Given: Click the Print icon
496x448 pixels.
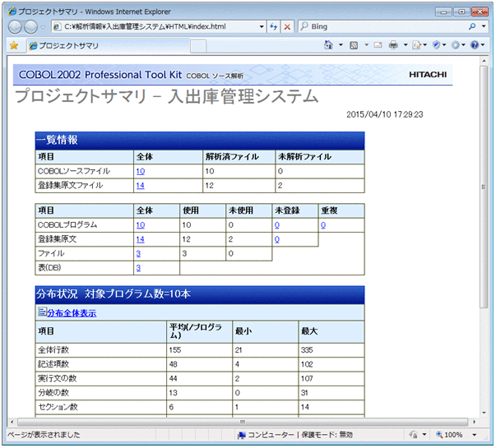Looking at the screenshot, I should coord(393,45).
